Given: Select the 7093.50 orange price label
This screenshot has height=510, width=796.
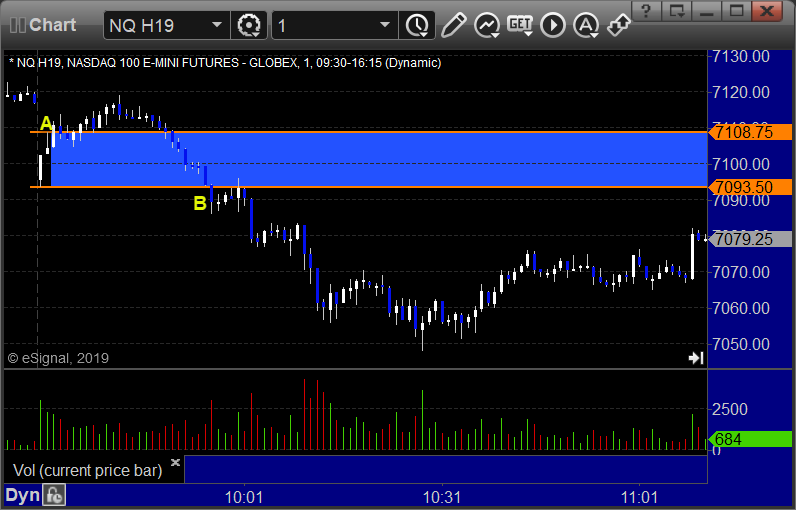Looking at the screenshot, I should click(750, 187).
